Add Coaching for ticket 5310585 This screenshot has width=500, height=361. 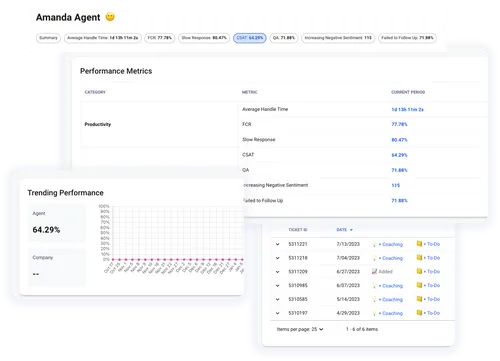click(391, 299)
